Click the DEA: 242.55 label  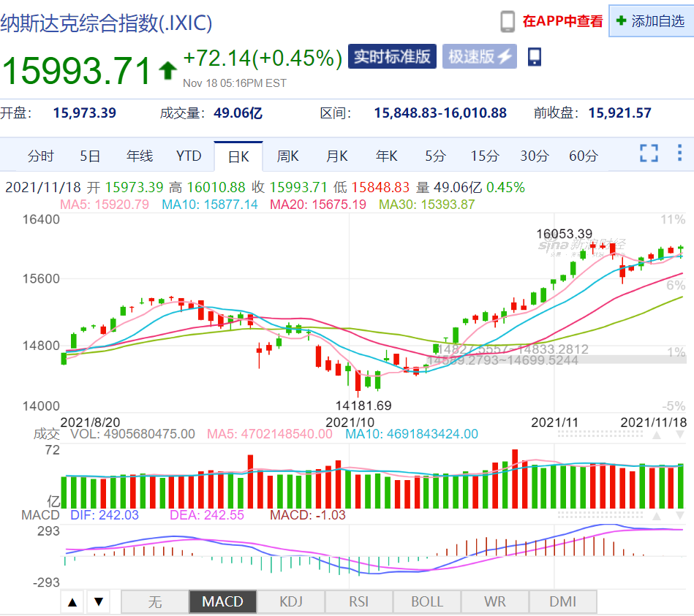pyautogui.click(x=207, y=515)
